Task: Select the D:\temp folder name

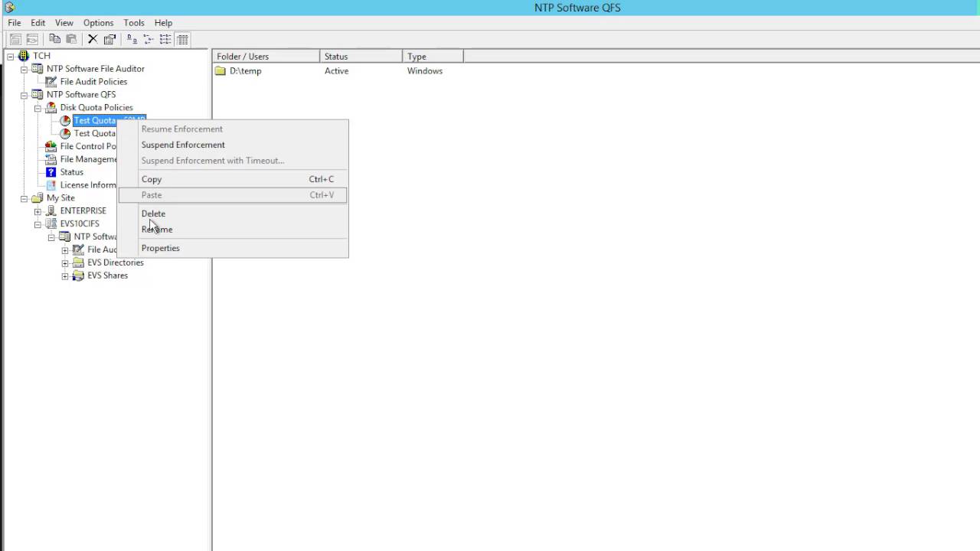Action: (246, 71)
